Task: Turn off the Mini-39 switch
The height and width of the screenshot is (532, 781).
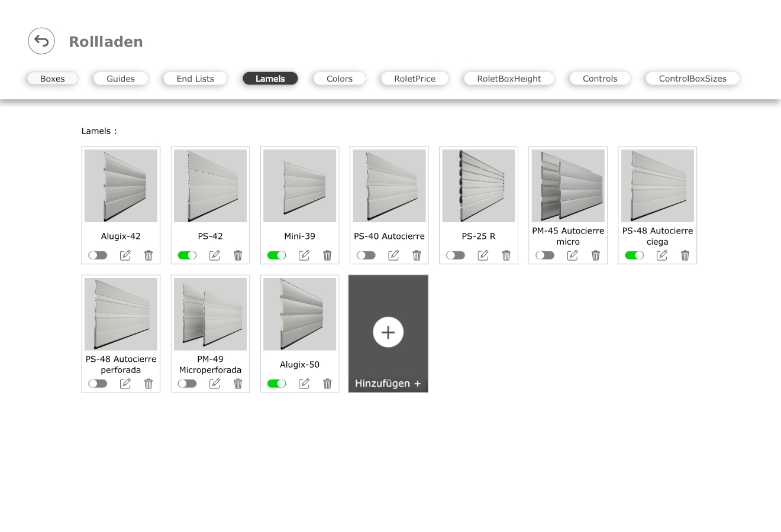Action: pos(276,255)
